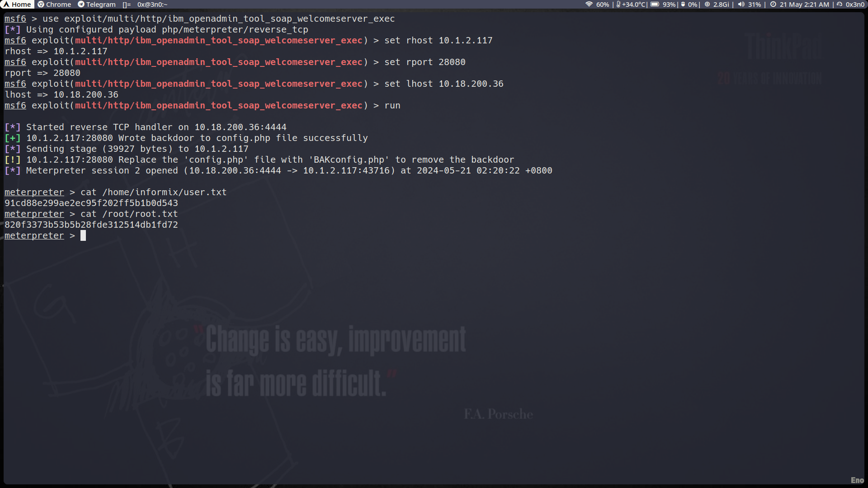
Task: Open the Telegram workspace tag
Action: coord(96,5)
